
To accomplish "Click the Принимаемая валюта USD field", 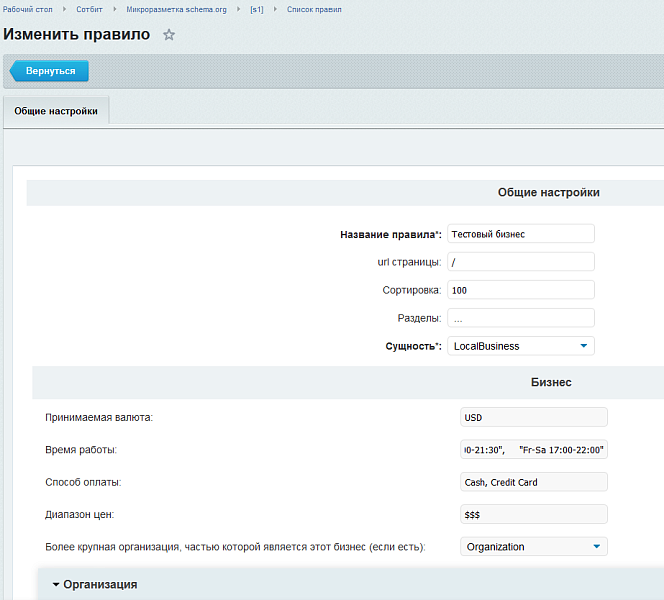I will [533, 418].
